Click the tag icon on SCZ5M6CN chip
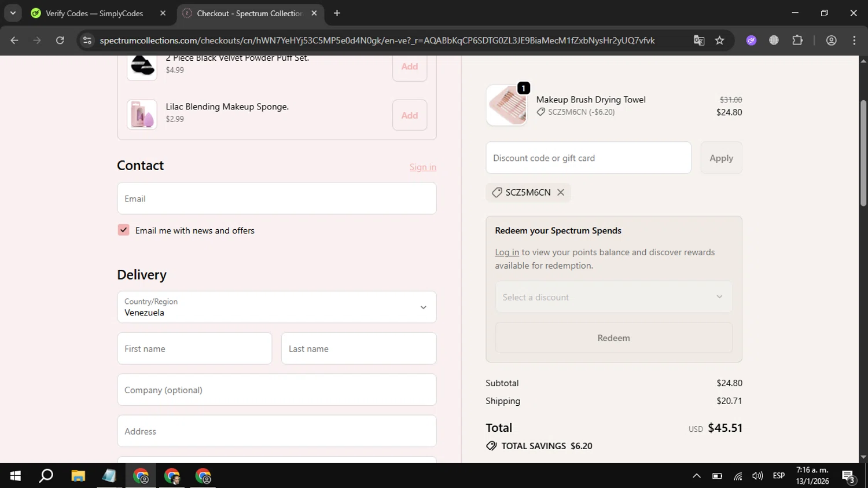 point(497,192)
